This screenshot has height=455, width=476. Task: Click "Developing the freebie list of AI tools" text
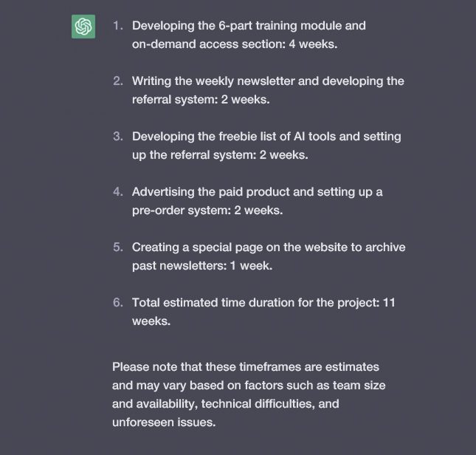[218, 137]
